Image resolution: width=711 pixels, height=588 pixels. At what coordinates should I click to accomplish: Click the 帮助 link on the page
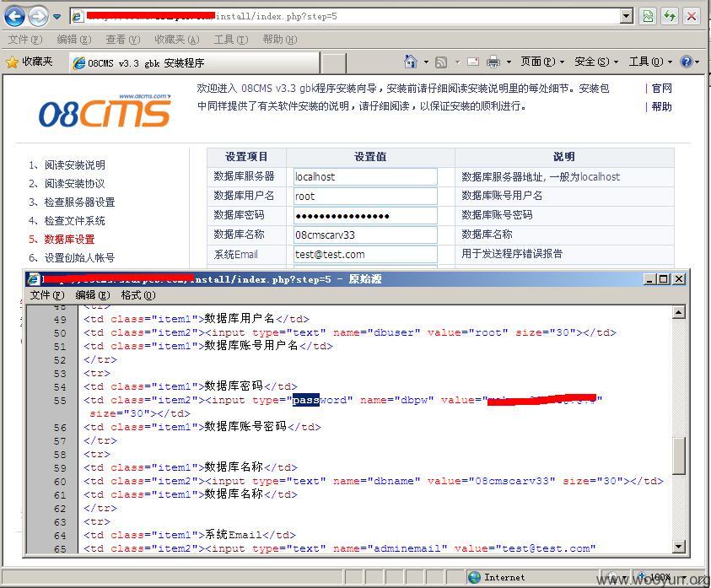[661, 106]
